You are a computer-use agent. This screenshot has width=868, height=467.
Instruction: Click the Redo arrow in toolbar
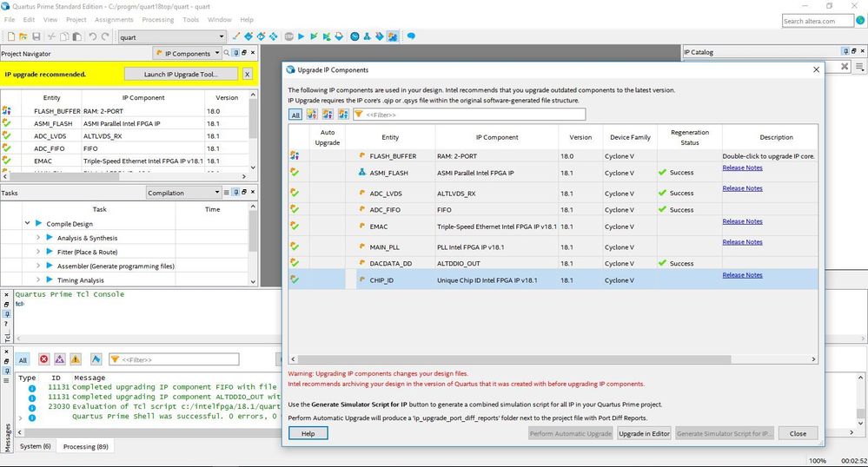pos(104,36)
